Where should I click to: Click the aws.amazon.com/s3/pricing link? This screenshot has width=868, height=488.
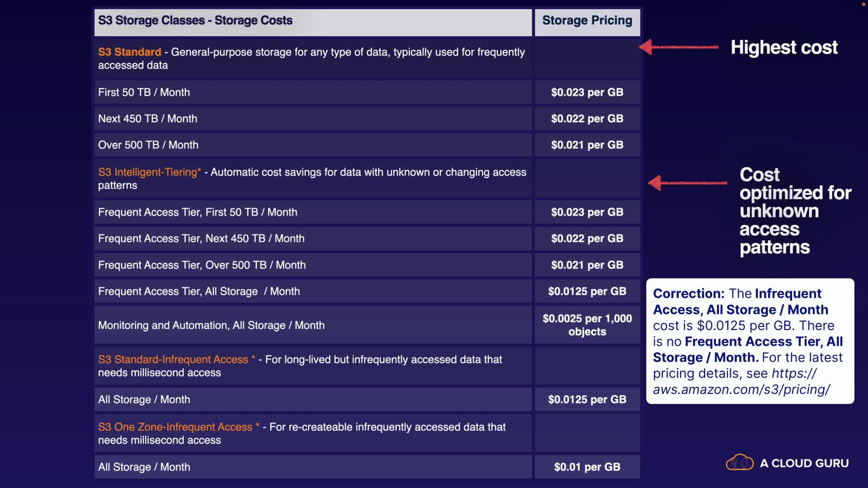coord(741,389)
